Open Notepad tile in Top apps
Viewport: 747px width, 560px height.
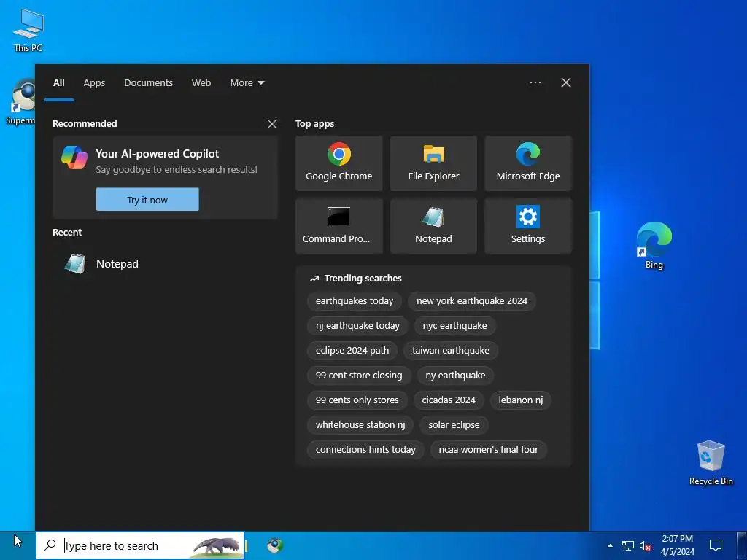tap(433, 226)
